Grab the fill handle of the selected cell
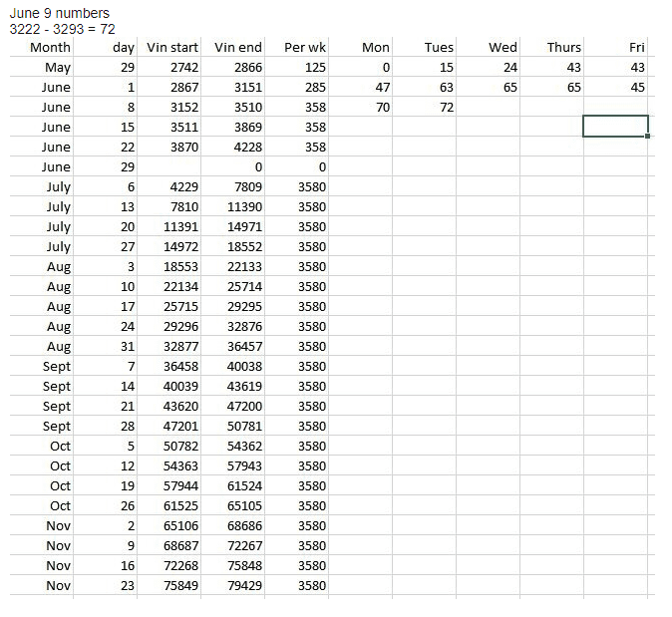The image size is (672, 617). [x=648, y=137]
